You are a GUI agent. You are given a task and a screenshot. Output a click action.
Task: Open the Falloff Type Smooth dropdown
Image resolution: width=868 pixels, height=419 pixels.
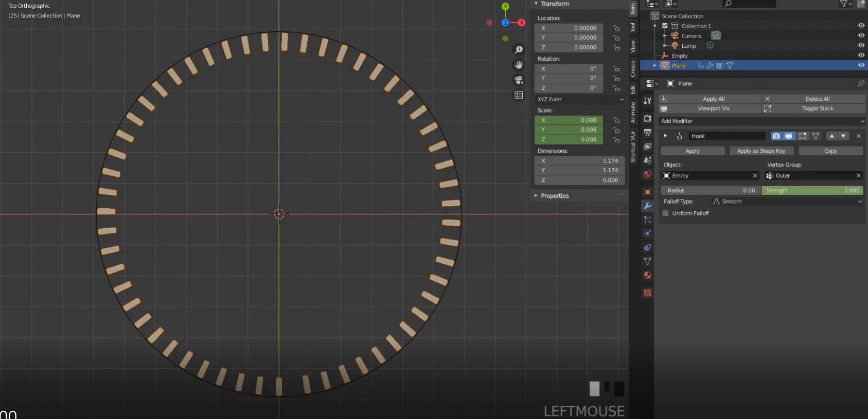pyautogui.click(x=787, y=202)
